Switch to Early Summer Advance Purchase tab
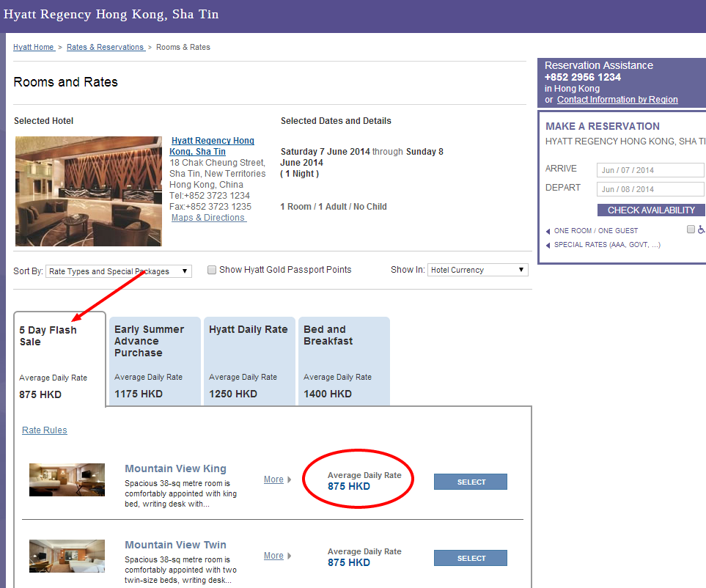Screen dimensions: 706x588 (155, 361)
